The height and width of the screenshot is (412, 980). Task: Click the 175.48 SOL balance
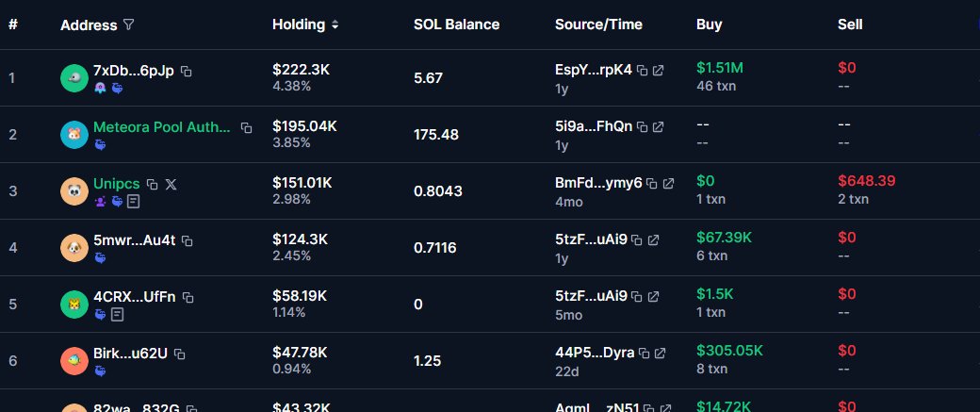436,135
